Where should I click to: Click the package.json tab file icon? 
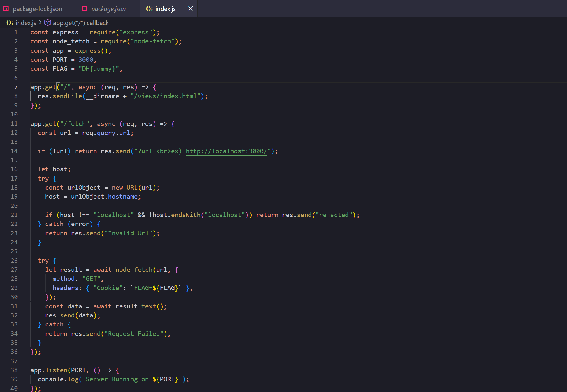85,9
